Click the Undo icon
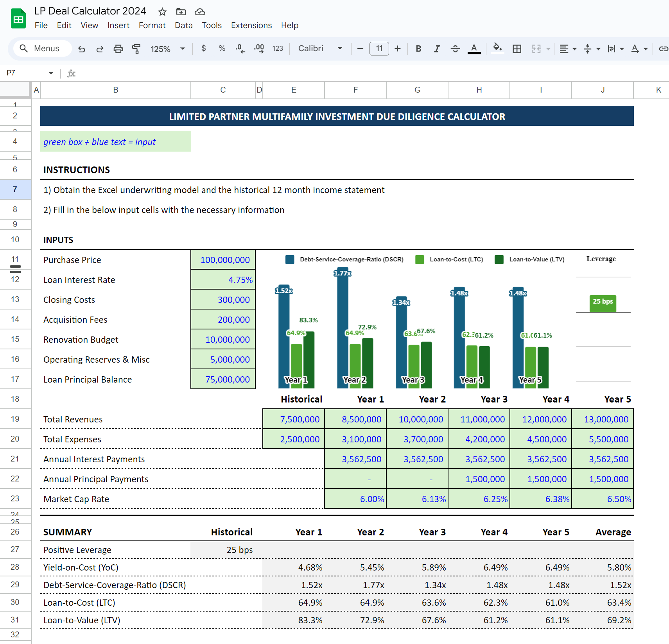669x644 pixels. [x=81, y=48]
